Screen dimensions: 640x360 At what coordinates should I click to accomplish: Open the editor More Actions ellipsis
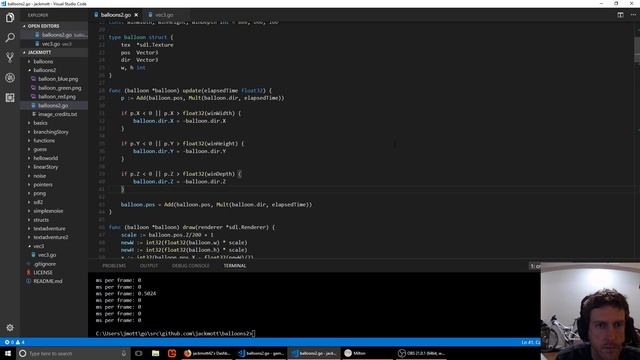point(633,15)
